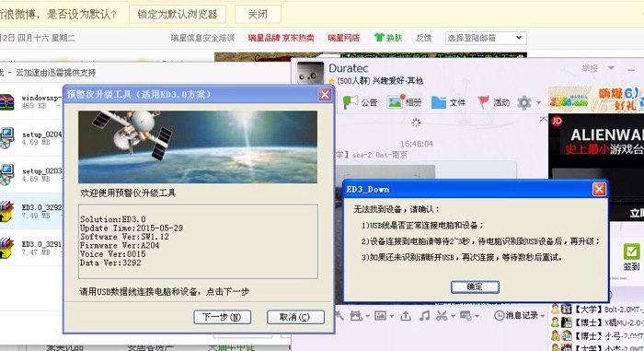This screenshot has width=644, height=351.
Task: Open the dropdown arrow next to 举报
Action: (x=611, y=67)
